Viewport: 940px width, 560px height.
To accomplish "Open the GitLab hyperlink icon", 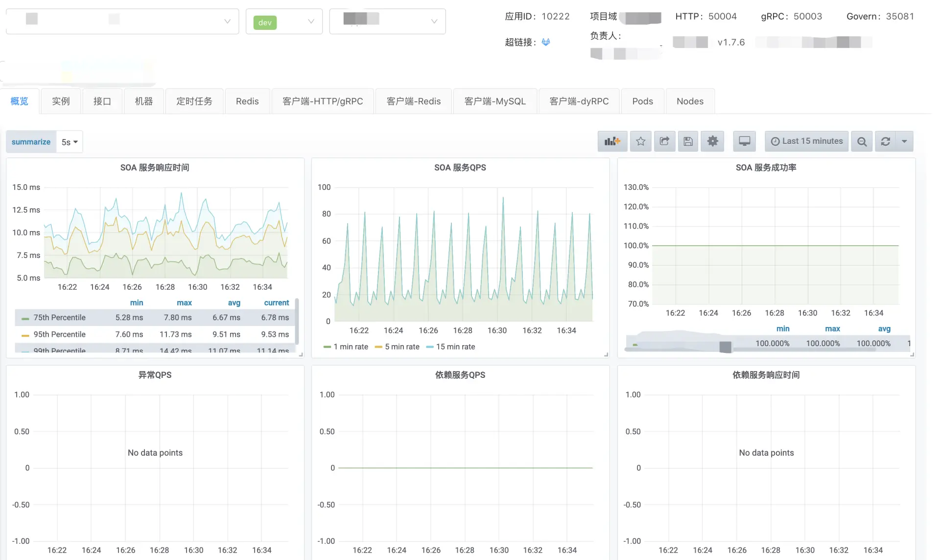I will click(546, 42).
